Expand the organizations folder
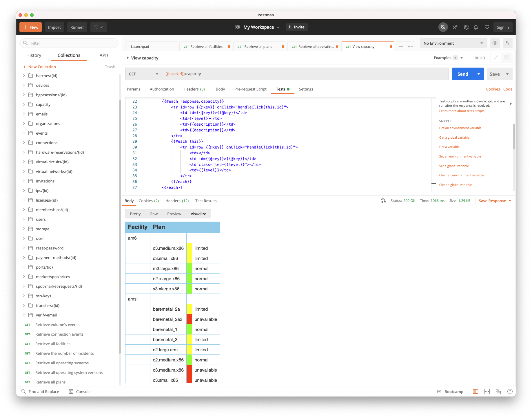This screenshot has width=532, height=418. 24,124
